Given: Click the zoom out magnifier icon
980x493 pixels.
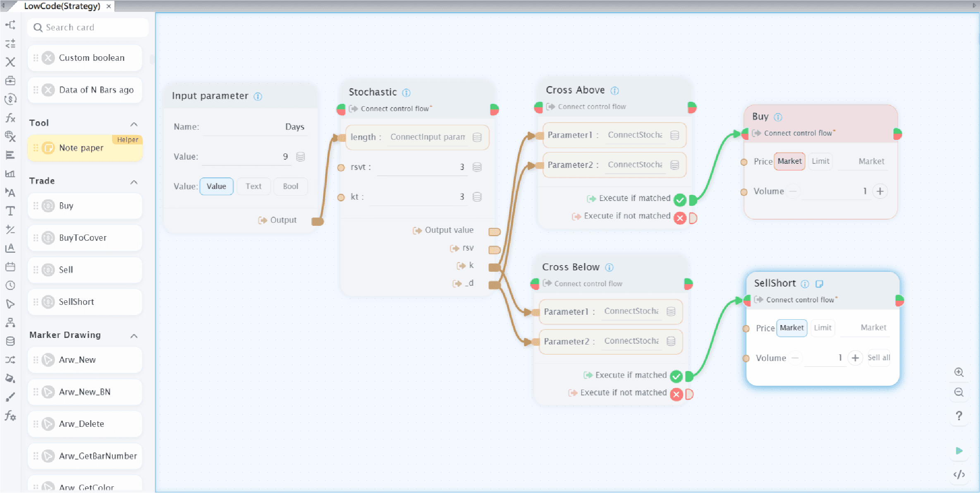Looking at the screenshot, I should (x=959, y=392).
